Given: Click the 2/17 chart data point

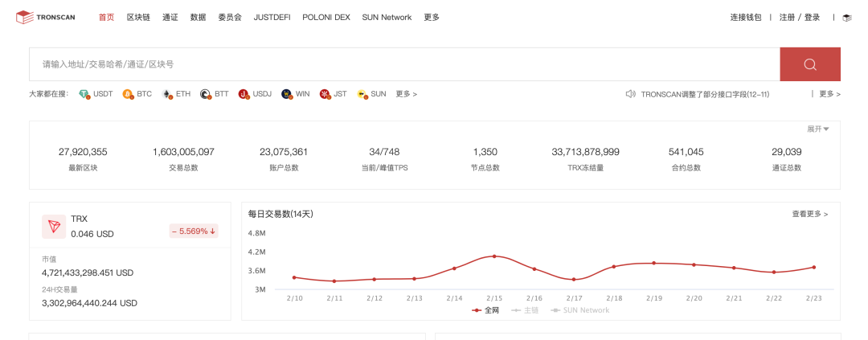Looking at the screenshot, I should point(574,280).
